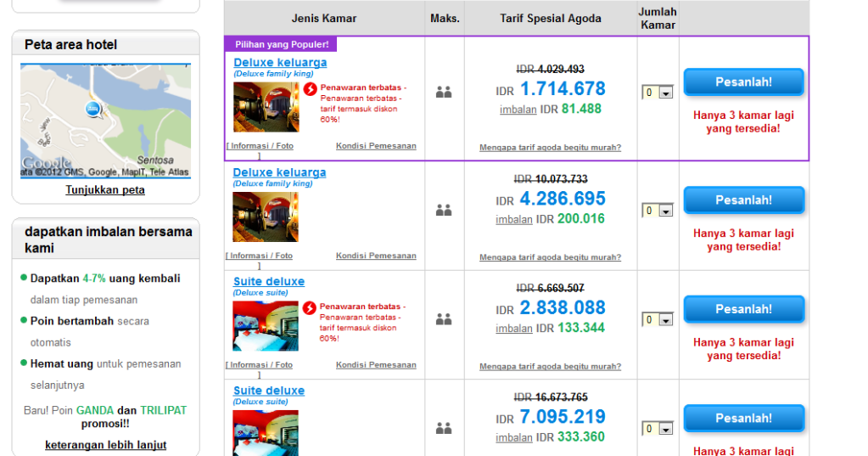This screenshot has height=456, width=868.
Task: Click the Maks. column header
Action: click(x=445, y=19)
